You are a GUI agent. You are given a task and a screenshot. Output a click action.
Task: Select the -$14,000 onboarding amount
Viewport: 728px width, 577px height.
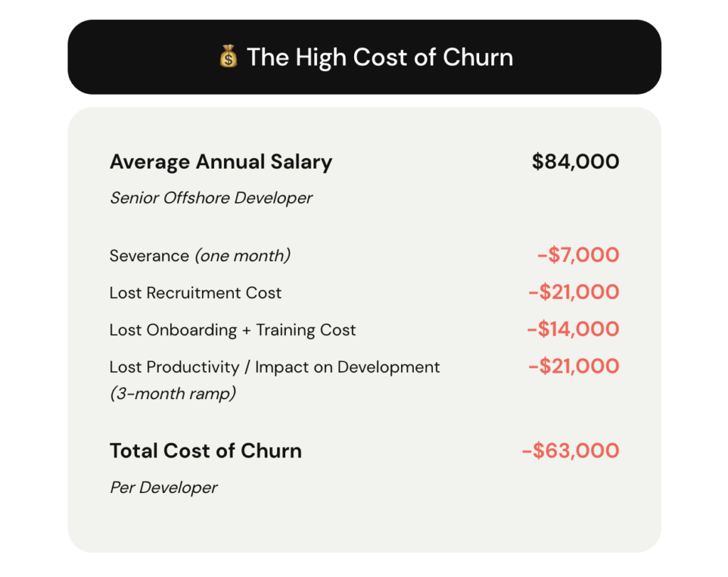pos(573,329)
